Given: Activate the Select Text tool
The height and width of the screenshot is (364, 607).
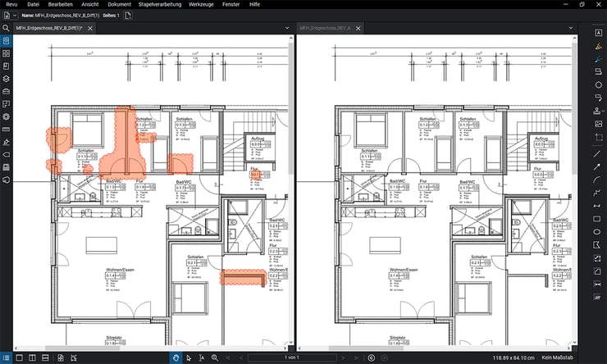Looking at the screenshot, I should point(201,357).
